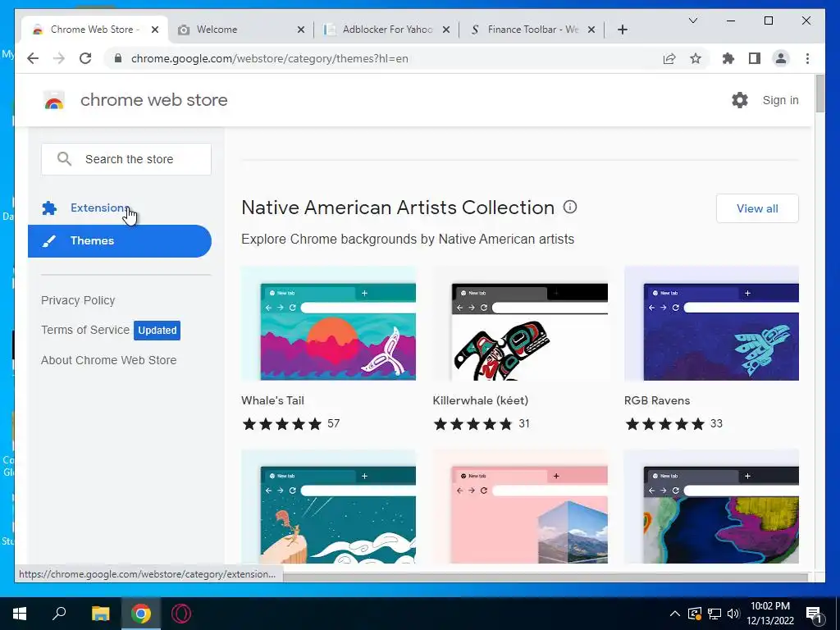Open the side panel

point(755,58)
